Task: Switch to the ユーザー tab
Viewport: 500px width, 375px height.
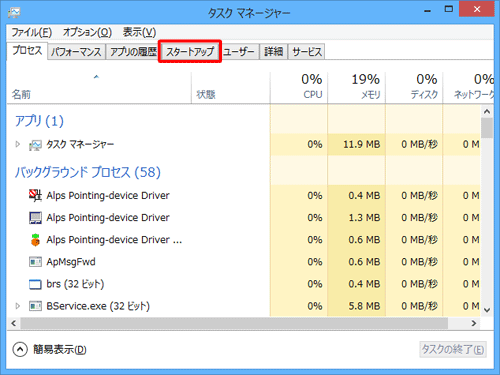Action: pyautogui.click(x=239, y=52)
